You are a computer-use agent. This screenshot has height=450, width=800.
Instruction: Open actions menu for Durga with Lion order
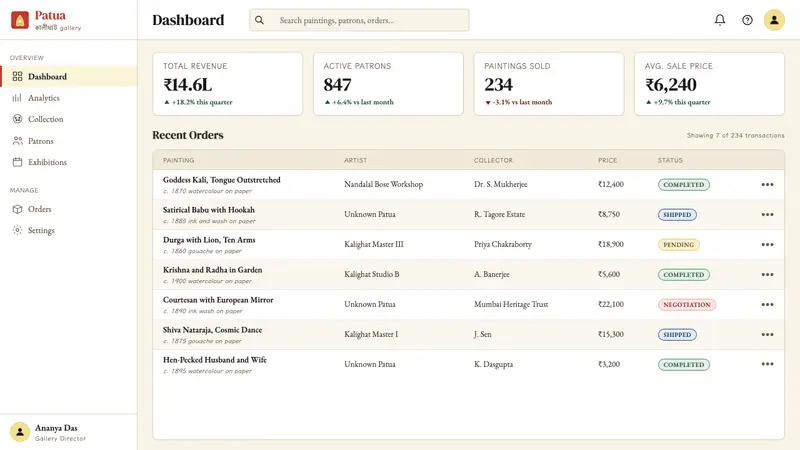767,244
